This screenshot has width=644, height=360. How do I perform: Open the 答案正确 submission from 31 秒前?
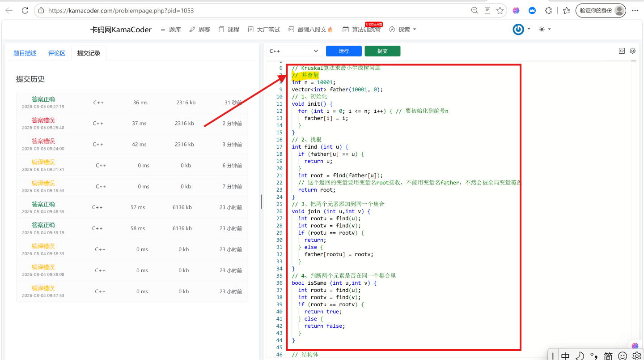(x=132, y=103)
